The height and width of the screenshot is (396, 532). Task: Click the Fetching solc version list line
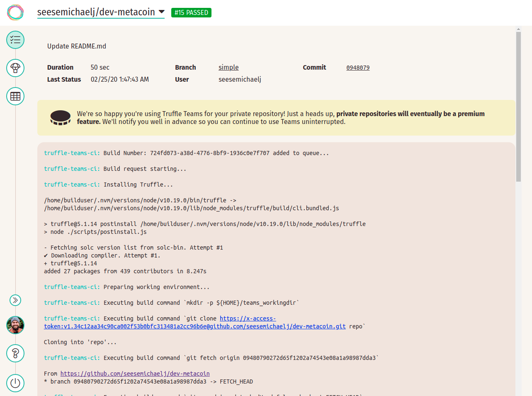tap(134, 248)
